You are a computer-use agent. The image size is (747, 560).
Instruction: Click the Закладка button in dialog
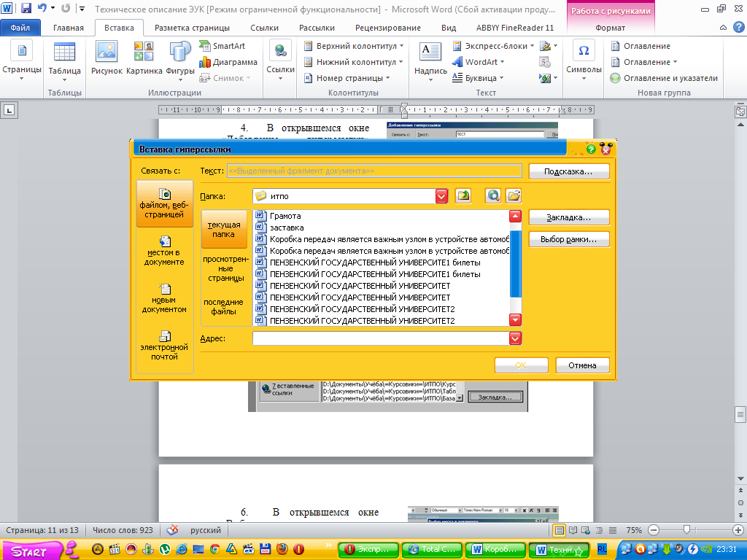pyautogui.click(x=569, y=217)
